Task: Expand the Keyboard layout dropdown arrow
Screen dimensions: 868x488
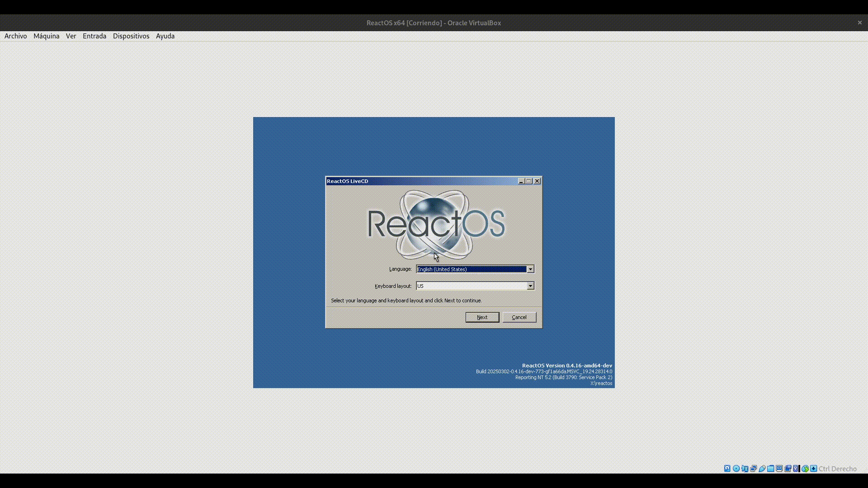Action: point(530,286)
